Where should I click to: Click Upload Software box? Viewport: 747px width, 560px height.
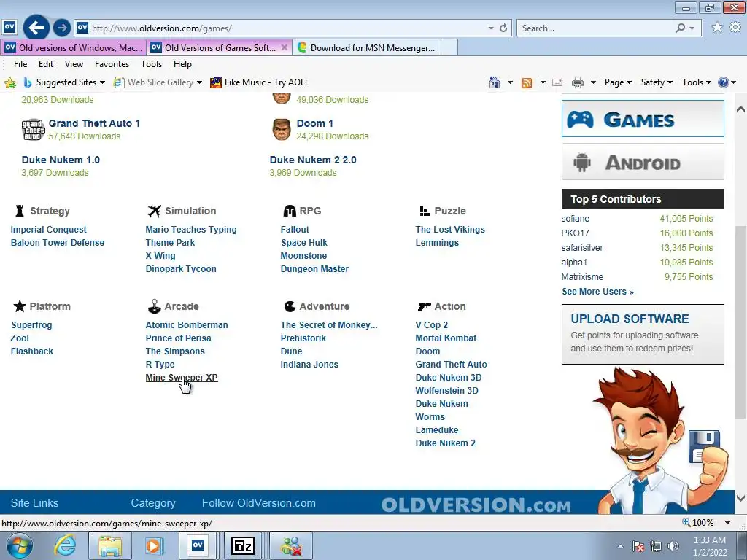click(643, 334)
